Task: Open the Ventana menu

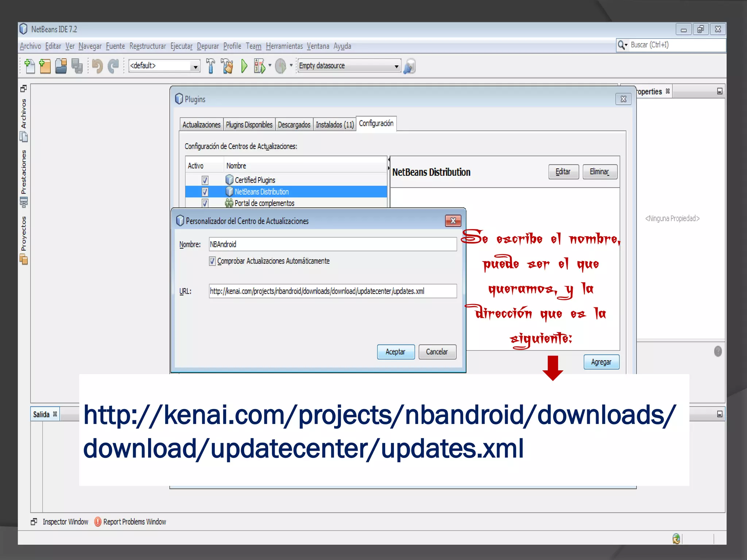Action: 318,46
